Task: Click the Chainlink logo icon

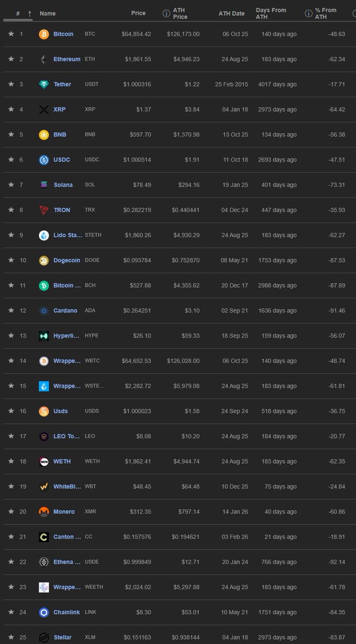Action: pyautogui.click(x=44, y=612)
